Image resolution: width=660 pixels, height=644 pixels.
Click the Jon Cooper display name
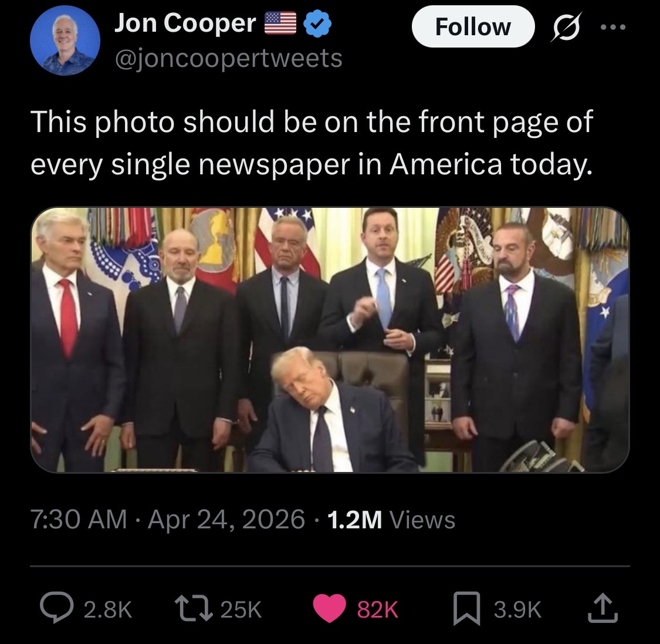coord(185,23)
